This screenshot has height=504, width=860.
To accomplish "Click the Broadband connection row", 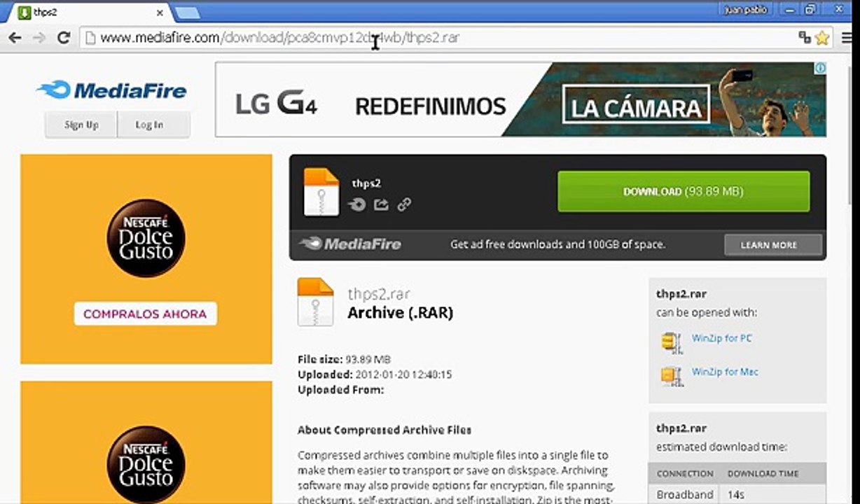I will pos(737,494).
